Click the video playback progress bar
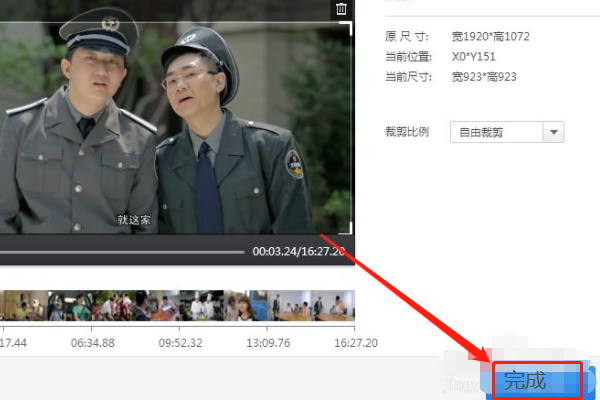This screenshot has height=400, width=600. (122, 252)
